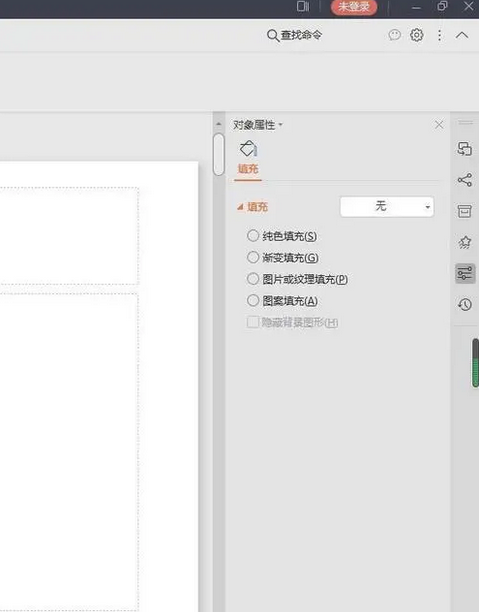Switch to the 填充 paint bucket tab
This screenshot has height=612, width=479.
click(x=248, y=158)
